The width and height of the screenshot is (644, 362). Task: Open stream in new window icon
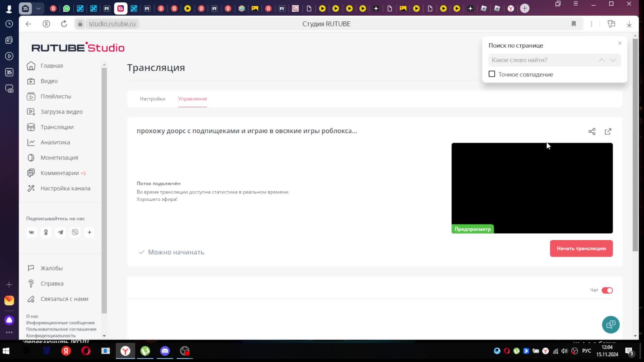[608, 132]
